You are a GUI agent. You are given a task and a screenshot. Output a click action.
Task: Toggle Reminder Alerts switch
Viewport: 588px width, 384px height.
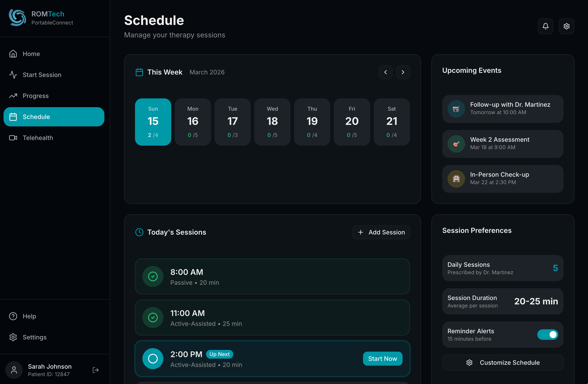548,335
